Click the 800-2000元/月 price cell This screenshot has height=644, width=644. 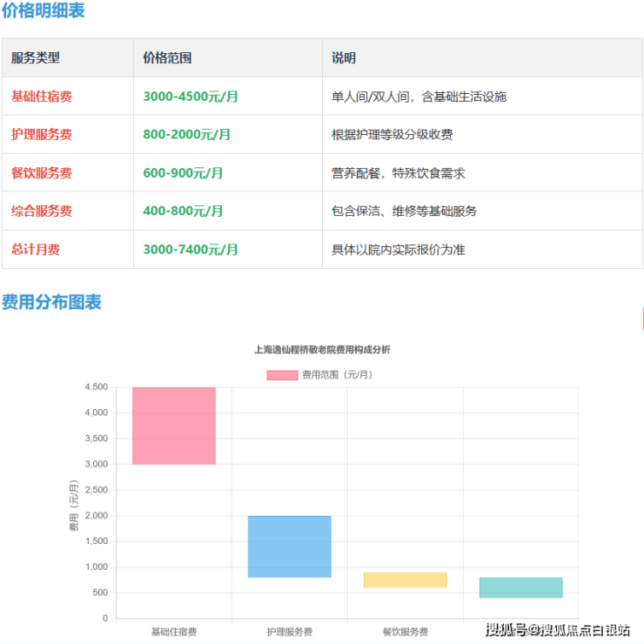pos(187,135)
